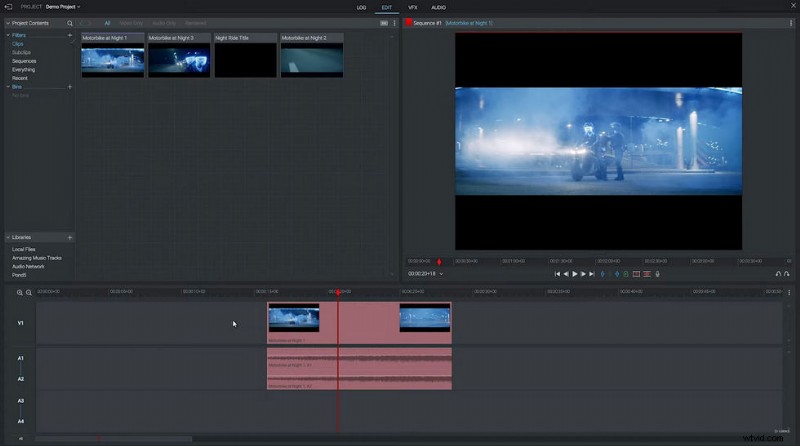Select the Rendered filter tab
Viewport: 800px width, 446px height.
click(x=196, y=23)
